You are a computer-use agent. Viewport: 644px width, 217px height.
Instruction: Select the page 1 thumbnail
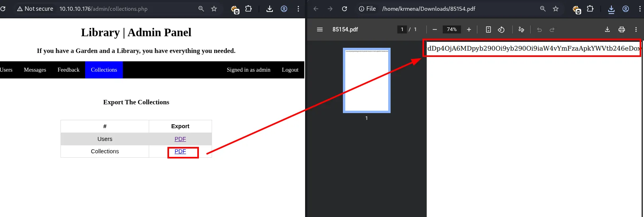(367, 80)
